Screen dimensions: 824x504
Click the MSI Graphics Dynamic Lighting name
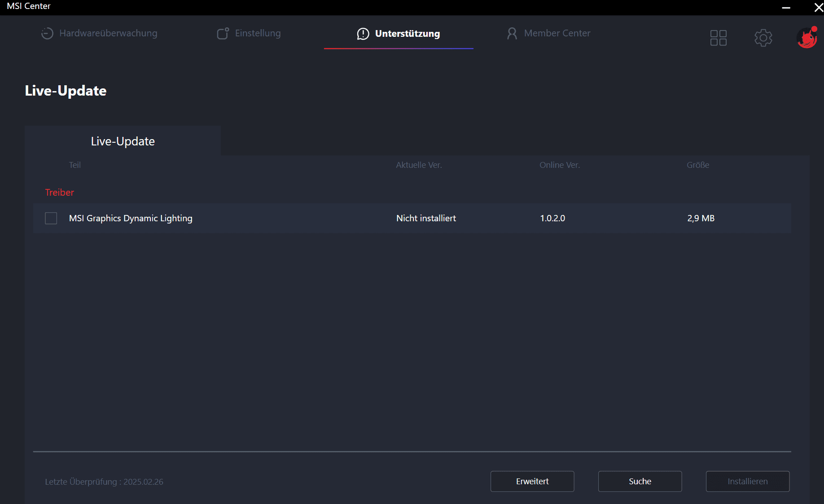coord(131,218)
